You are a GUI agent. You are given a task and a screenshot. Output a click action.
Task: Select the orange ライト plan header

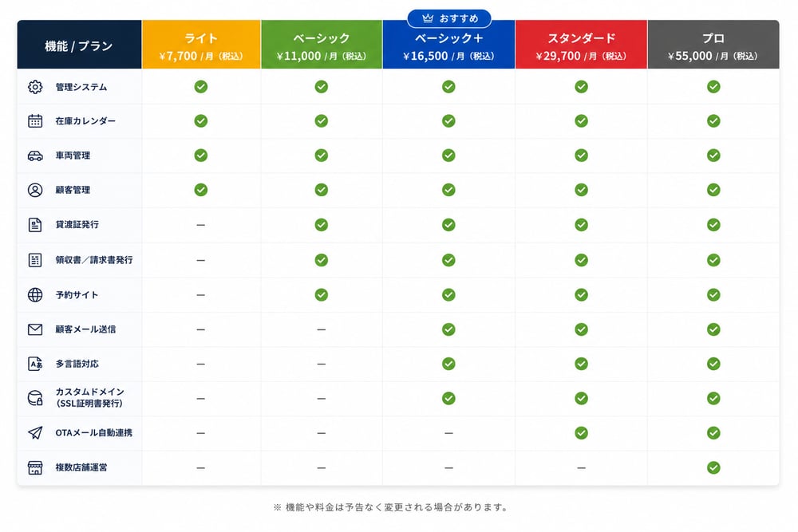point(202,45)
